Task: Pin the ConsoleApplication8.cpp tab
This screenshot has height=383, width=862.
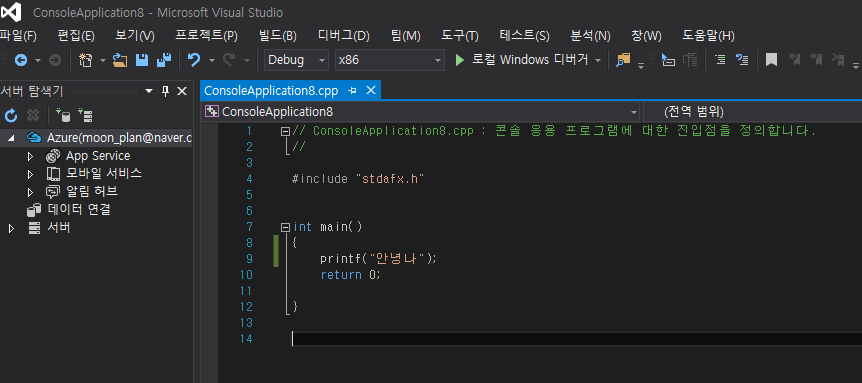Action: [x=353, y=91]
